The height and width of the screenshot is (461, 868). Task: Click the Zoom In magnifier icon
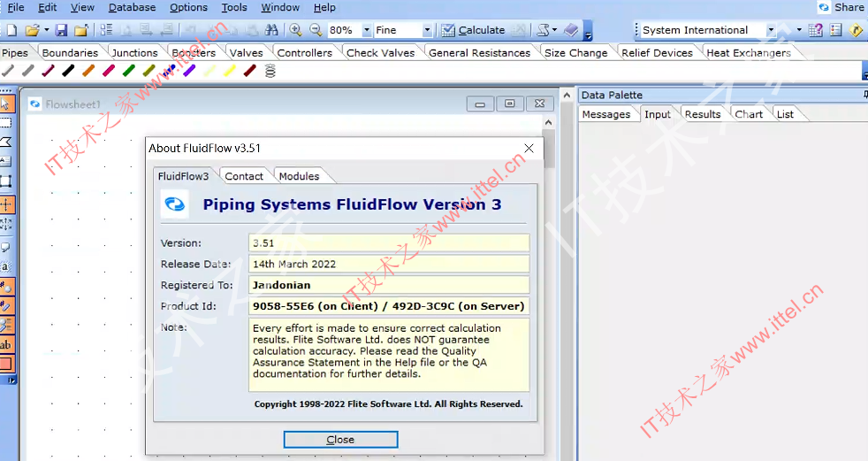tap(295, 30)
